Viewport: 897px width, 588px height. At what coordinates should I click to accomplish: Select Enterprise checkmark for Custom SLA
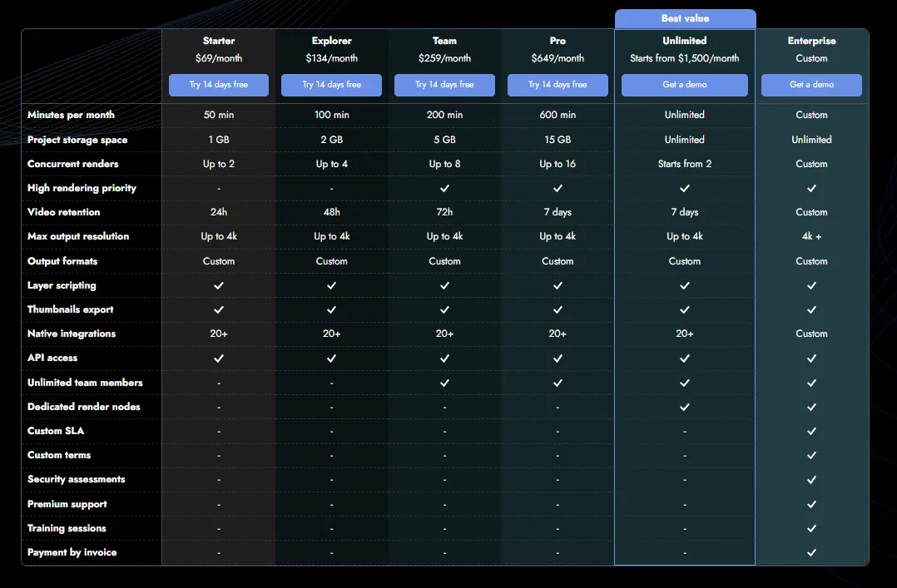[x=812, y=432]
